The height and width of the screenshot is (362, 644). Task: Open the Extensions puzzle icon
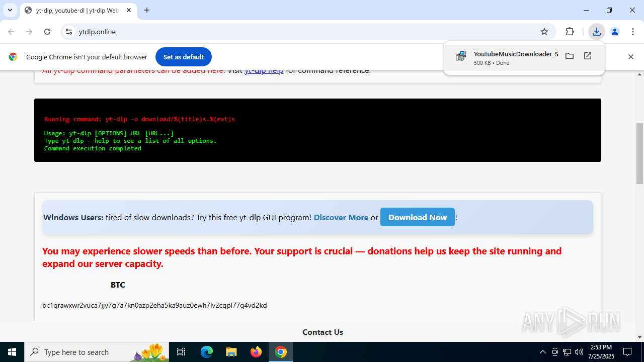[570, 32]
